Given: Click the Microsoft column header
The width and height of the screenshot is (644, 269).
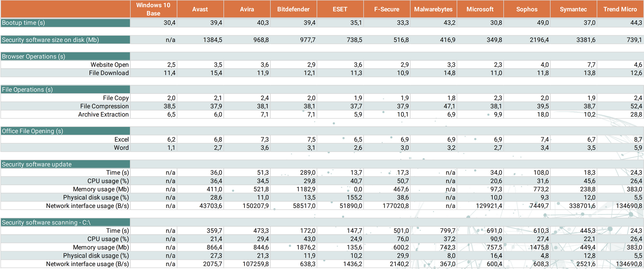Looking at the screenshot, I should [480, 9].
